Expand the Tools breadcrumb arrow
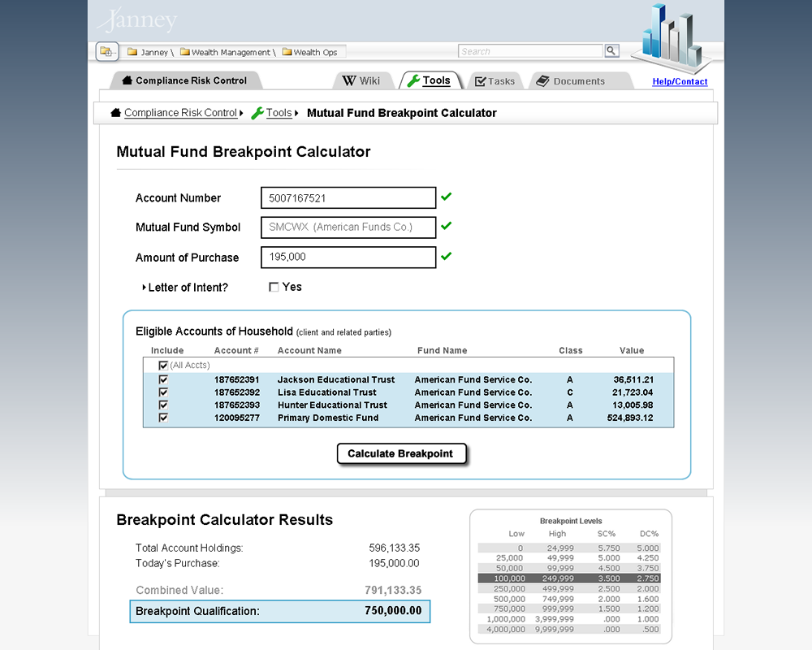This screenshot has width=812, height=650. (296, 113)
